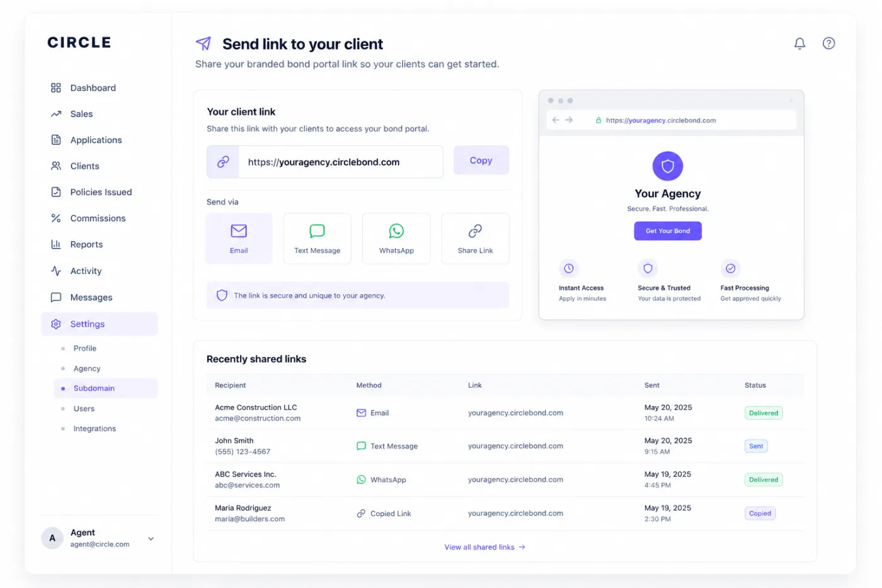The width and height of the screenshot is (882, 588).
Task: Select WhatsApp send option
Action: (396, 239)
